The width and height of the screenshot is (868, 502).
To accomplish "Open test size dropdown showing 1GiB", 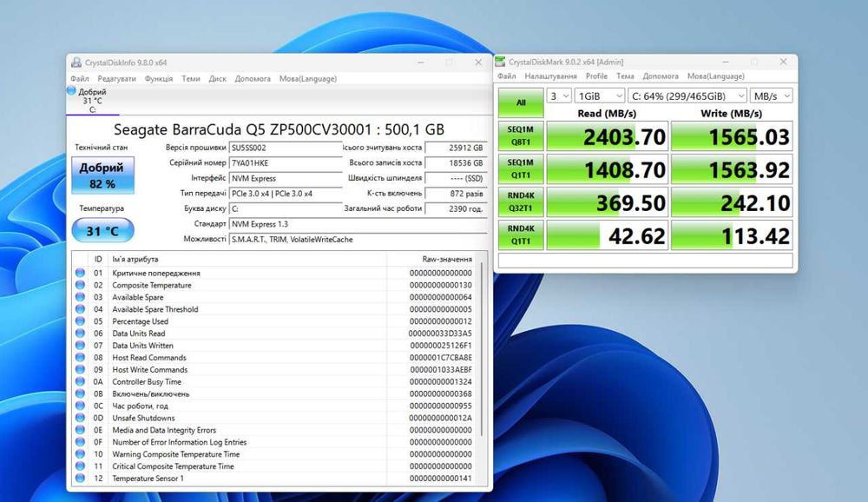I will (600, 96).
